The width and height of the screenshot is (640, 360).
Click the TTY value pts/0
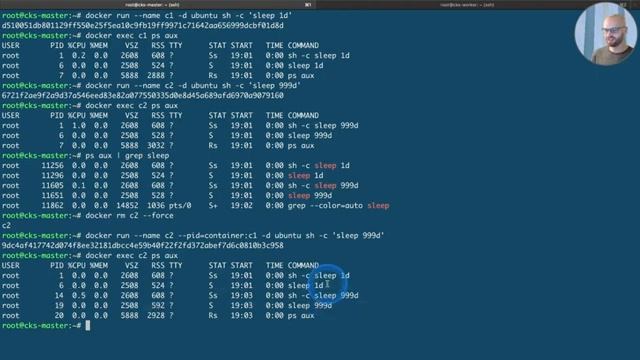(180, 205)
